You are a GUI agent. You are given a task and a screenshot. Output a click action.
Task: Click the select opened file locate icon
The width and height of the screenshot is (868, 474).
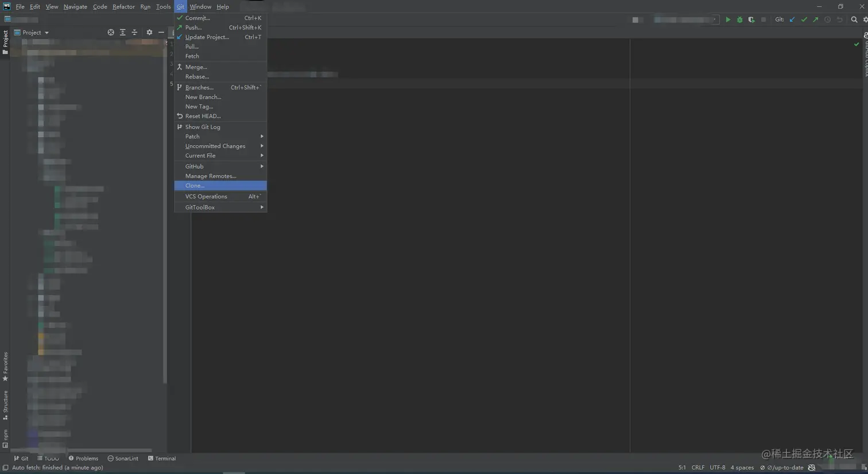[111, 33]
